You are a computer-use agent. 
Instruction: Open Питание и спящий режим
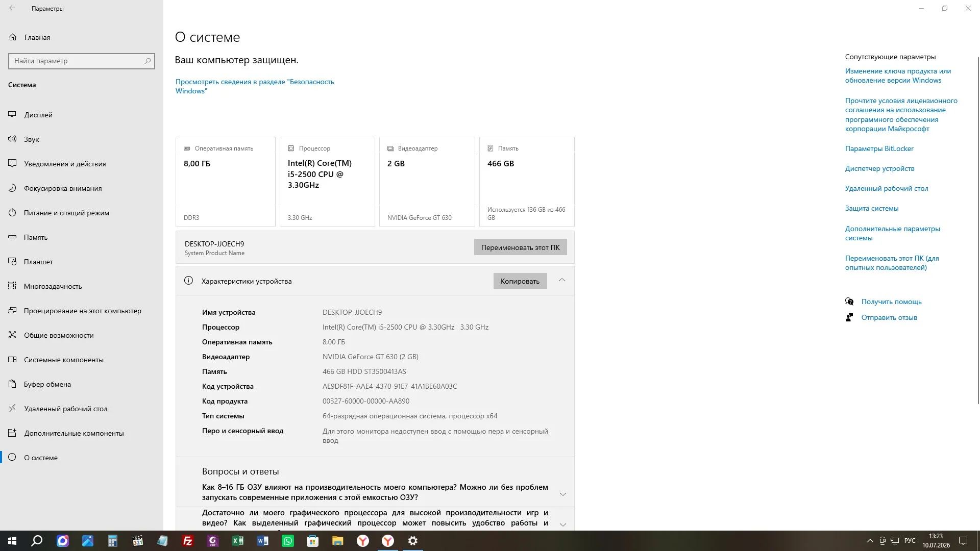(x=82, y=213)
